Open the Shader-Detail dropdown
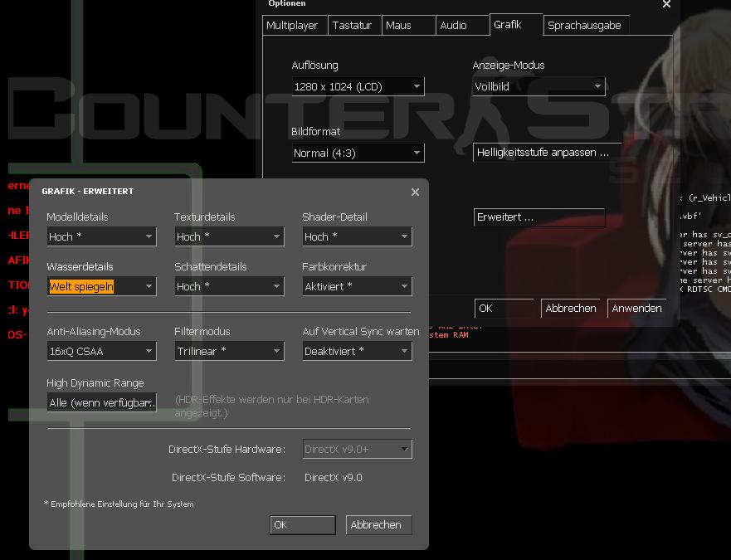Screen dimensions: 731x560 click(x=357, y=236)
